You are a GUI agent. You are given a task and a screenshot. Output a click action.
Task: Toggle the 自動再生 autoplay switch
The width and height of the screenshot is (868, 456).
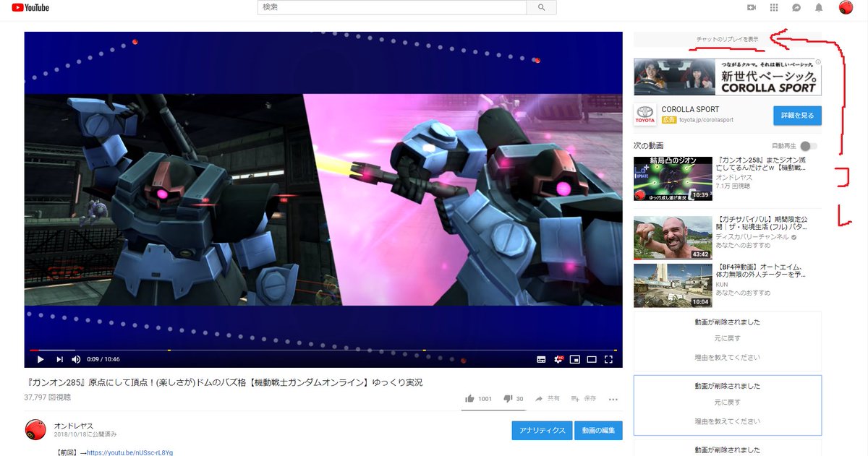pos(808,146)
